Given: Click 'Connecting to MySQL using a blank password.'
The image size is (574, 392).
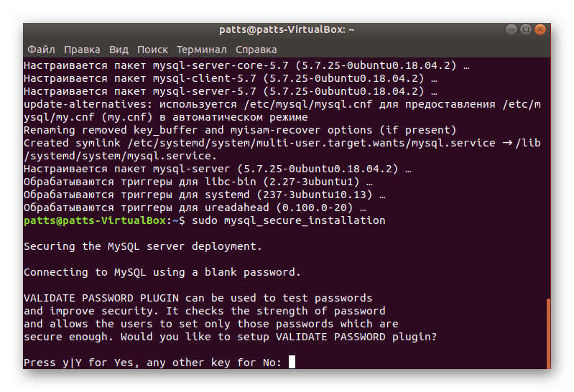Looking at the screenshot, I should [162, 272].
